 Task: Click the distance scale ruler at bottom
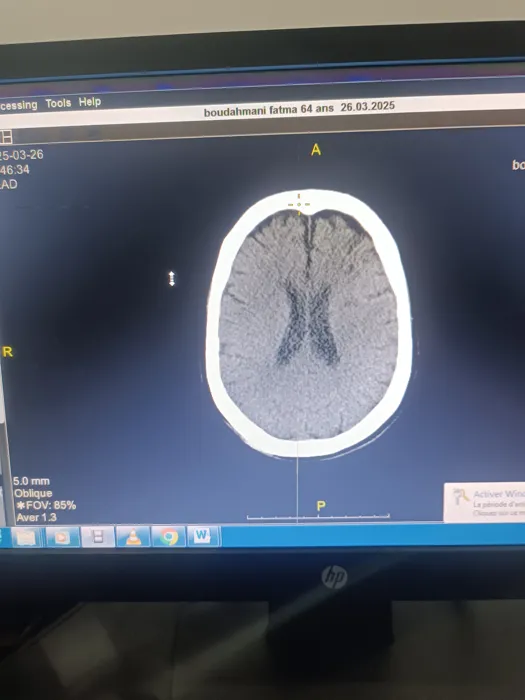318,517
